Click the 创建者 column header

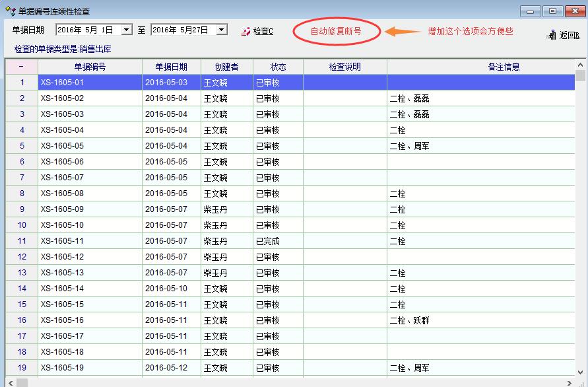coord(226,67)
